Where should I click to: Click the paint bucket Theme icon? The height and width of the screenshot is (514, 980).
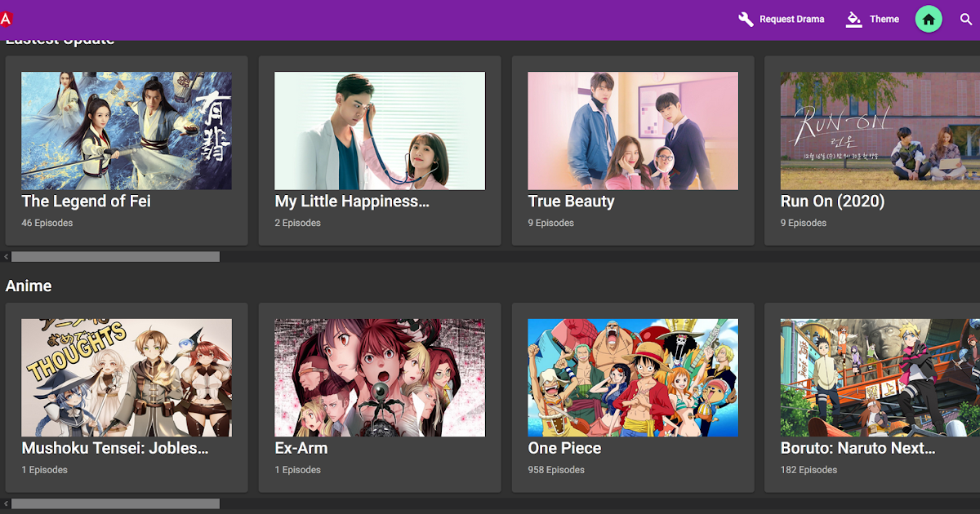(x=854, y=20)
